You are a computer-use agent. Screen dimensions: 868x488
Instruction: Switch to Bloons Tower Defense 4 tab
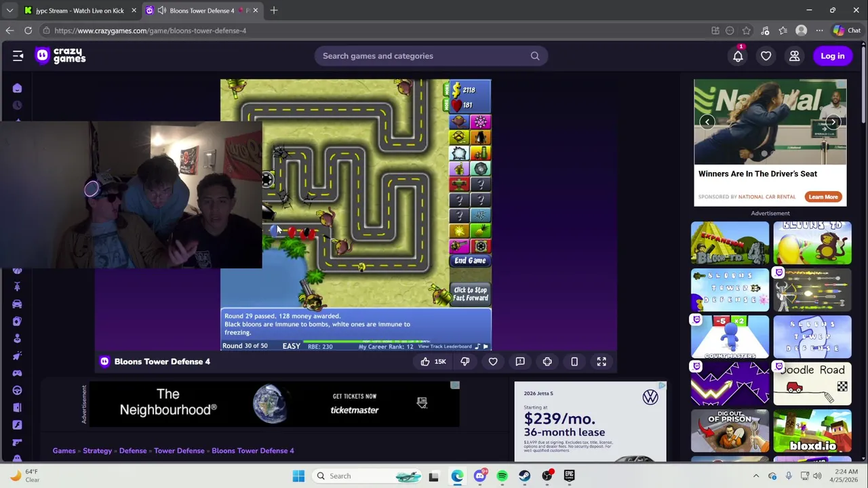201,10
